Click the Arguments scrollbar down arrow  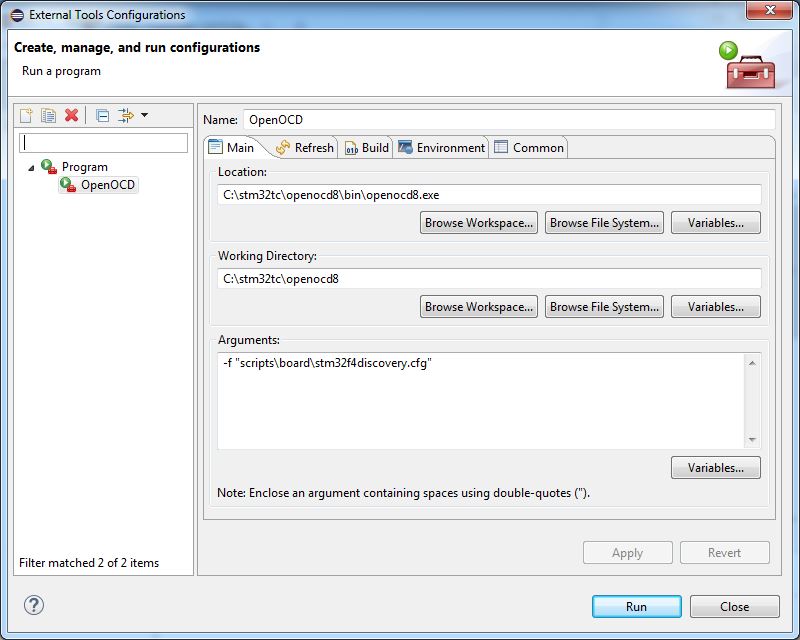coord(752,439)
